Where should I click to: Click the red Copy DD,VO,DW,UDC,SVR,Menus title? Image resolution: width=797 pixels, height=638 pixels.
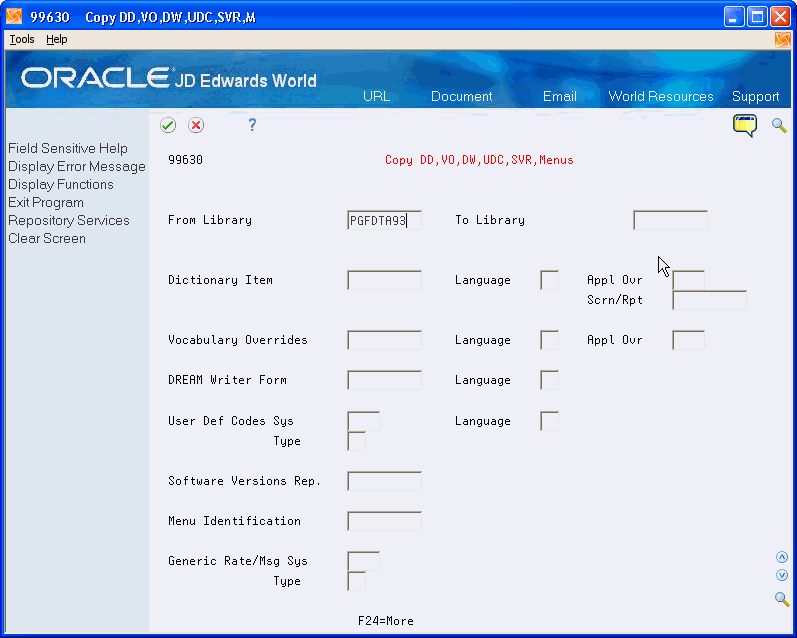pos(479,160)
